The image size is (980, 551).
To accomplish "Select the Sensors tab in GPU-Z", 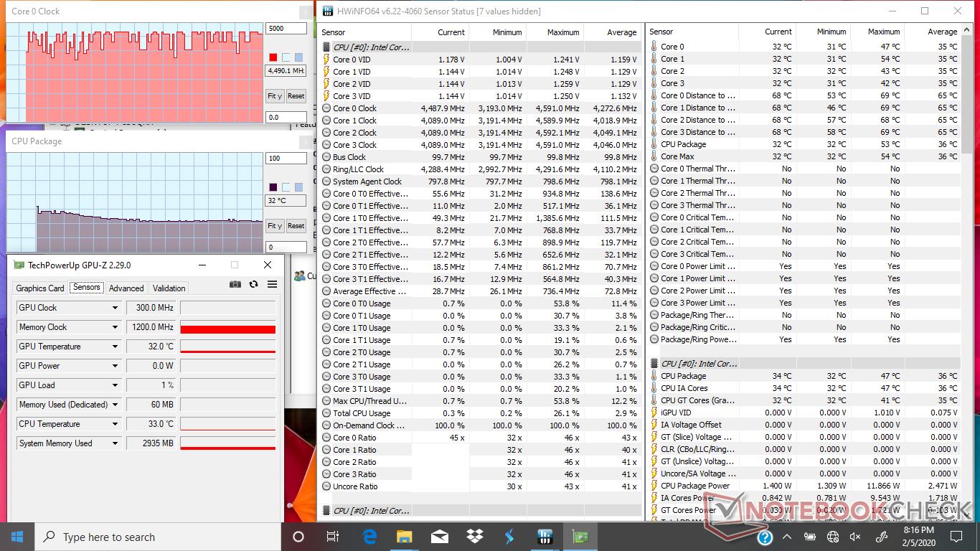I will click(87, 288).
